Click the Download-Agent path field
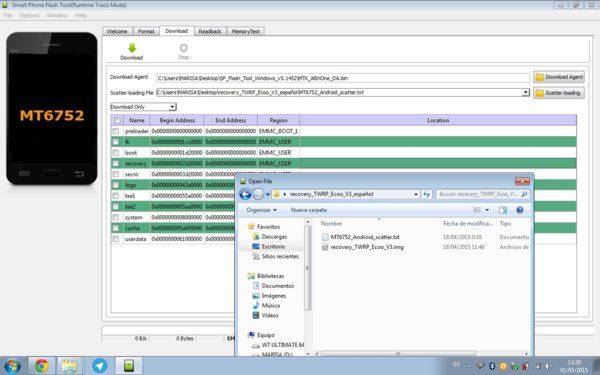 coord(343,78)
